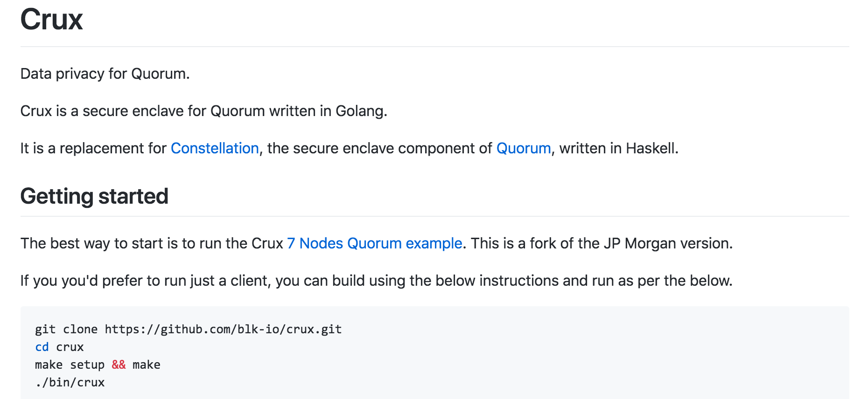The height and width of the screenshot is (399, 868).
Task: Follow the 7 Nodes Quorum example link
Action: click(374, 243)
